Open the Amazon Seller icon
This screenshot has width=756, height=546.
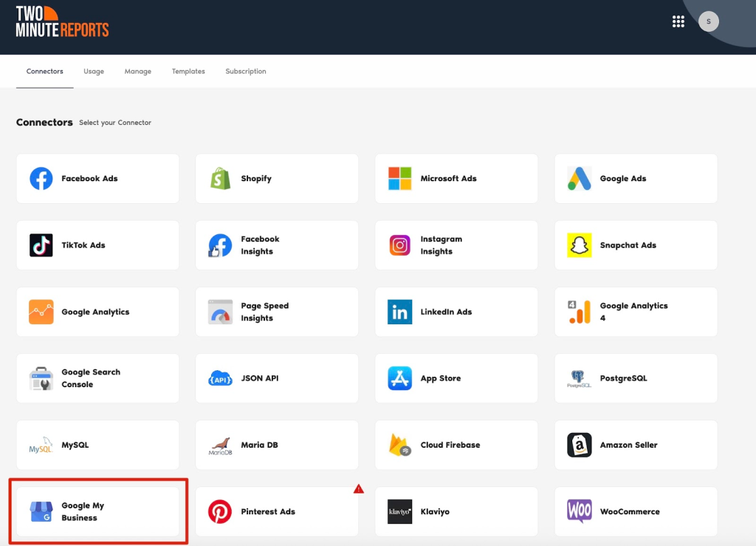tap(579, 445)
